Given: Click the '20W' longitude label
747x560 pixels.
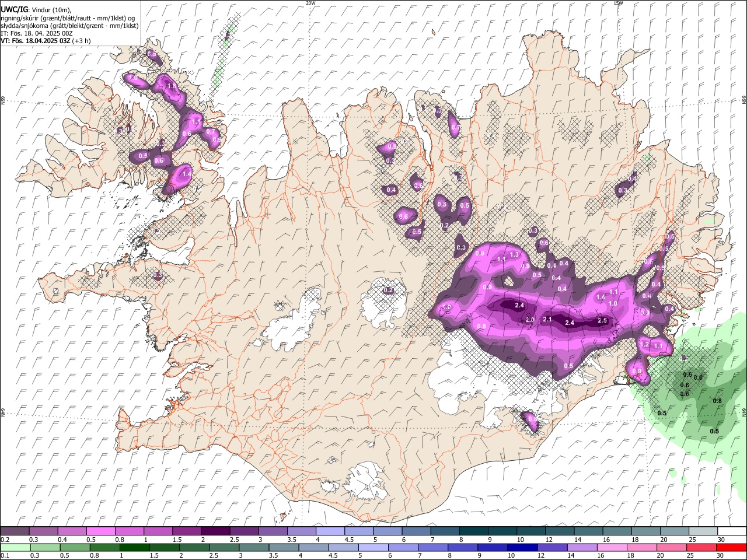Looking at the screenshot, I should (310, 3).
